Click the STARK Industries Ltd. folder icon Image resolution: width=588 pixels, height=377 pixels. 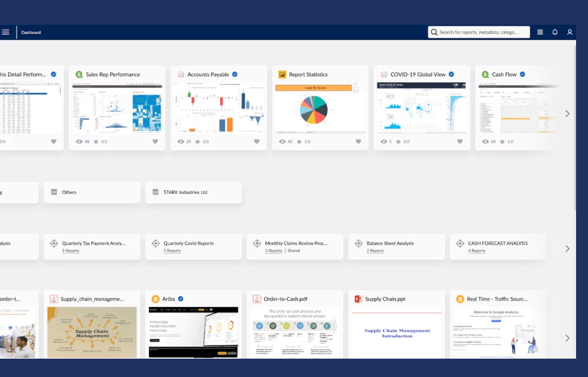(155, 192)
